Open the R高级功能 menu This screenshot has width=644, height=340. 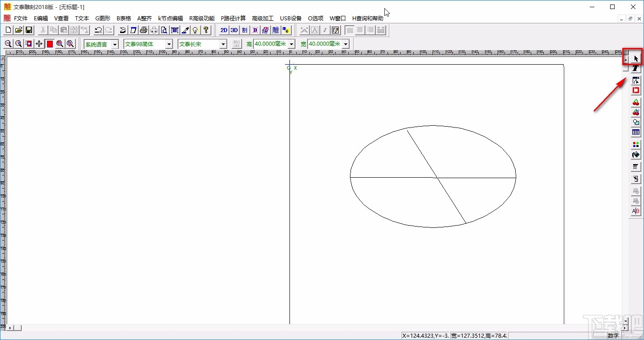coord(202,19)
